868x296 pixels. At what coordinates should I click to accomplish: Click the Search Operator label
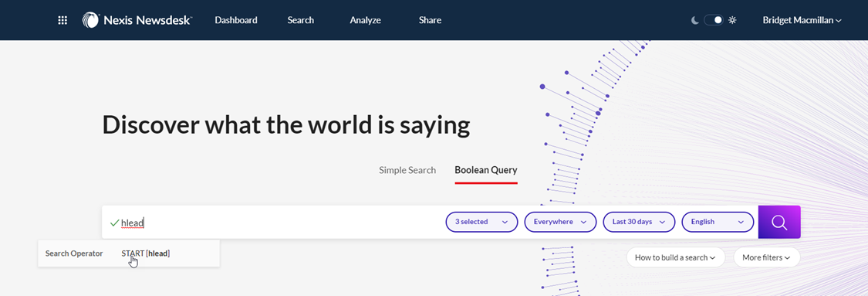74,253
